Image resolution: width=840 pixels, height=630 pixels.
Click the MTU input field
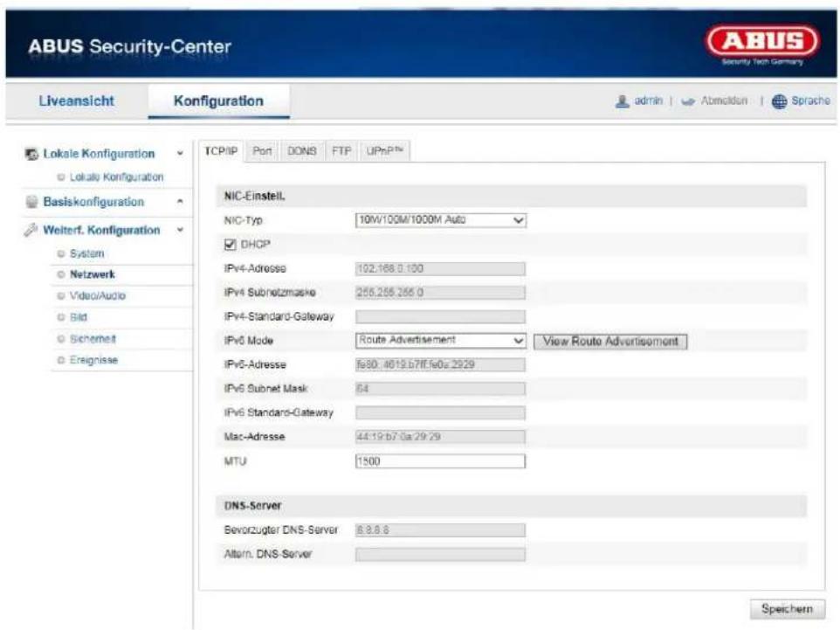440,461
